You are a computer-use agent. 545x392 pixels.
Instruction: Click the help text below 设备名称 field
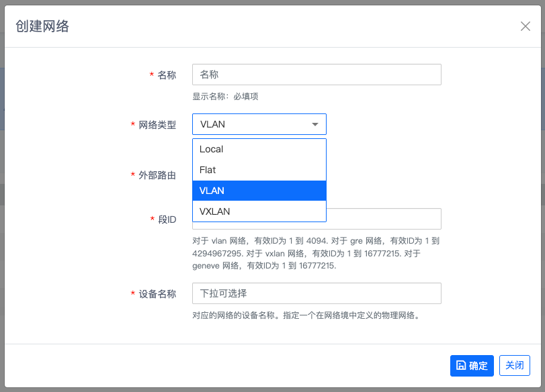[x=306, y=315]
